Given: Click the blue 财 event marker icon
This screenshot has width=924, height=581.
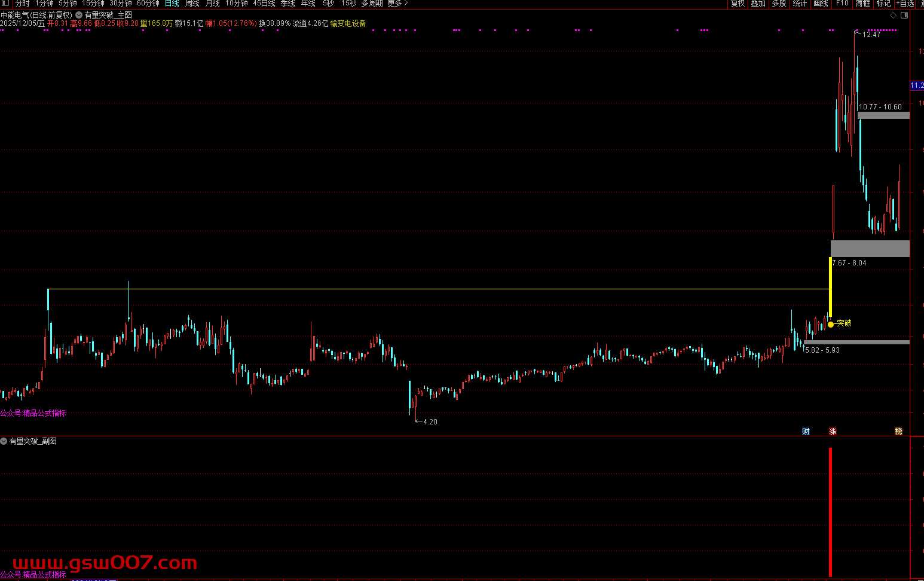Looking at the screenshot, I should coord(806,432).
